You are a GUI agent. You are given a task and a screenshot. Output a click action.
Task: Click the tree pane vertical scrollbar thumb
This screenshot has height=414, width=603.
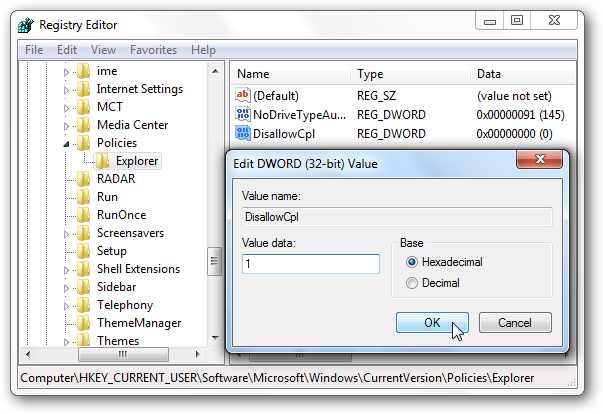(215, 261)
